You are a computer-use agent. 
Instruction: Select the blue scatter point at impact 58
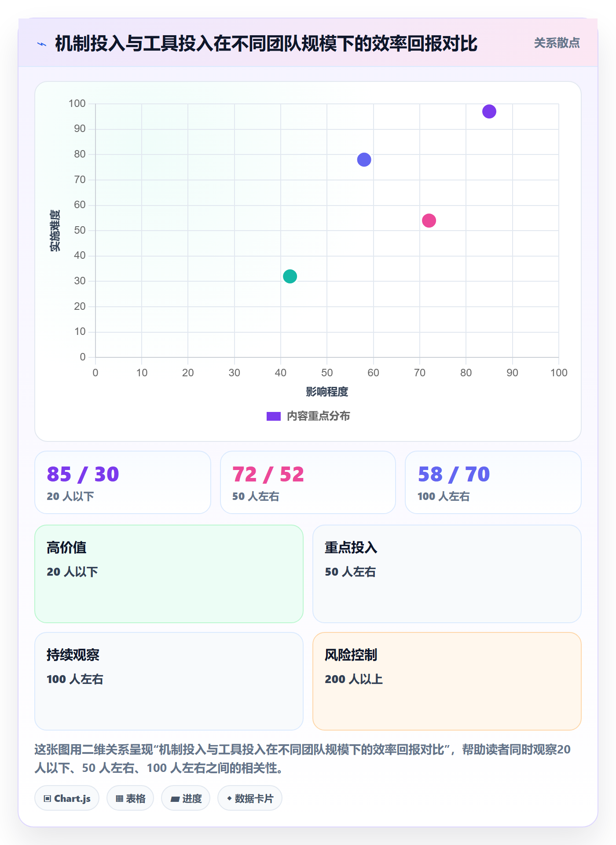click(x=364, y=160)
